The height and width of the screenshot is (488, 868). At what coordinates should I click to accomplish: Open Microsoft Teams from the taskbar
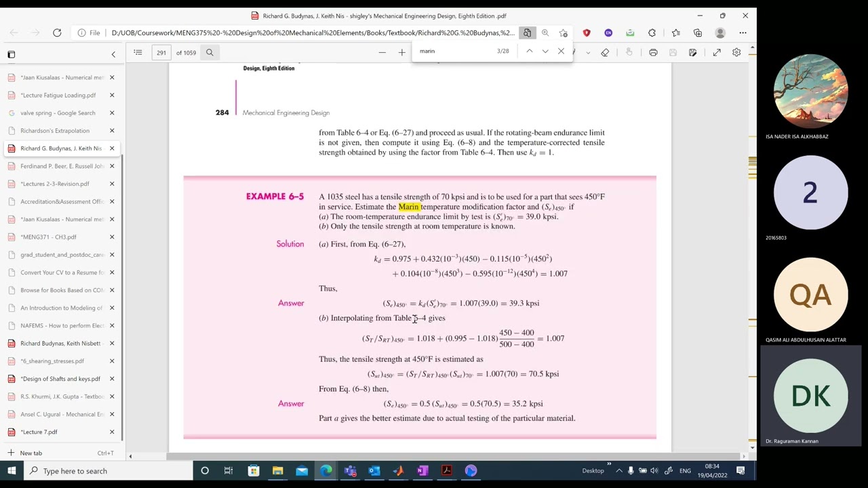(350, 470)
